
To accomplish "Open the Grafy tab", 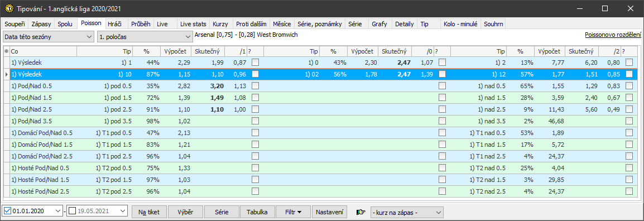I will point(379,24).
